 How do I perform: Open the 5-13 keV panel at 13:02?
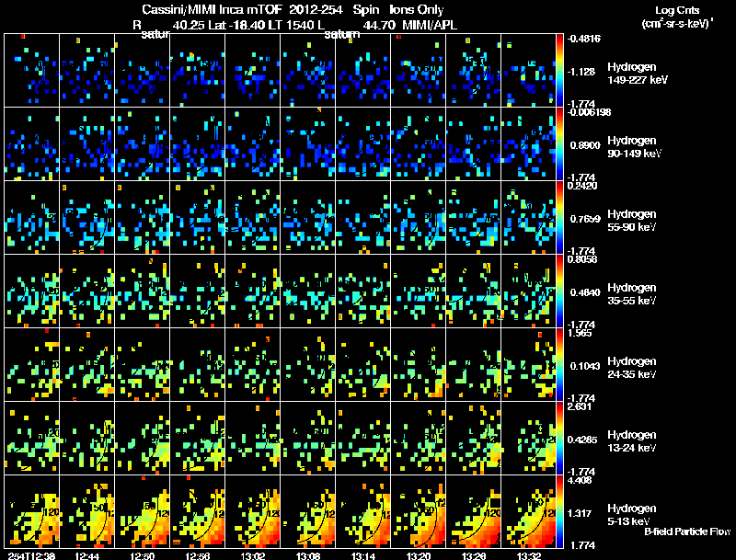252,512
